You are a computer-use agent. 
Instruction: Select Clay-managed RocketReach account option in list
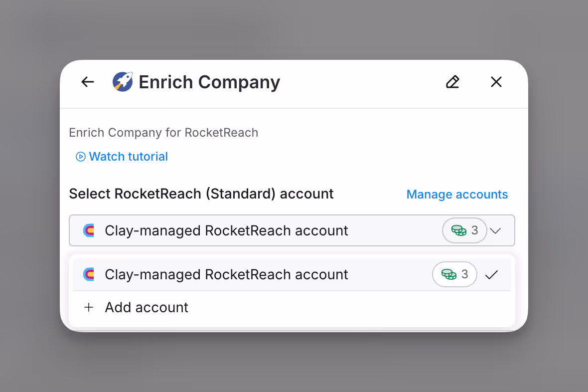click(292, 274)
